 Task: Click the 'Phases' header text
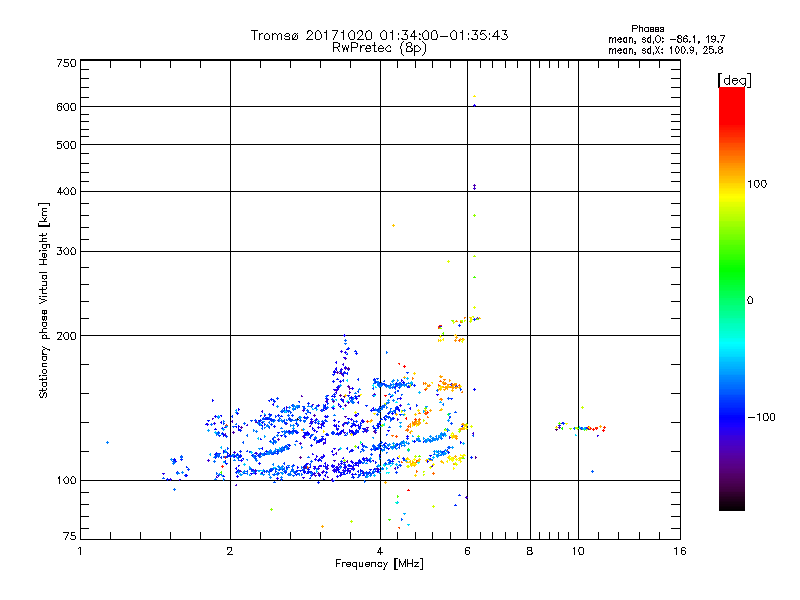[647, 29]
